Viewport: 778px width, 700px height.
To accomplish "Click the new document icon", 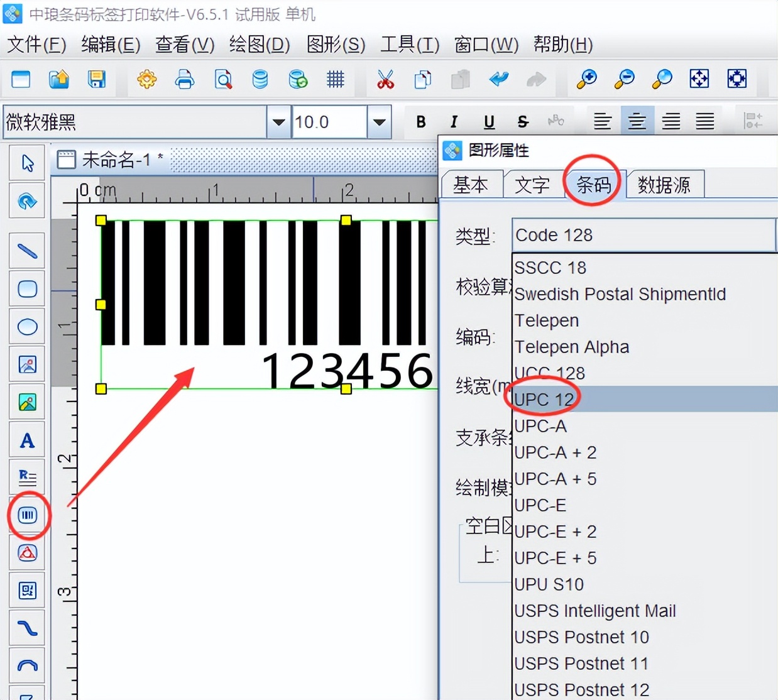I will pos(21,79).
